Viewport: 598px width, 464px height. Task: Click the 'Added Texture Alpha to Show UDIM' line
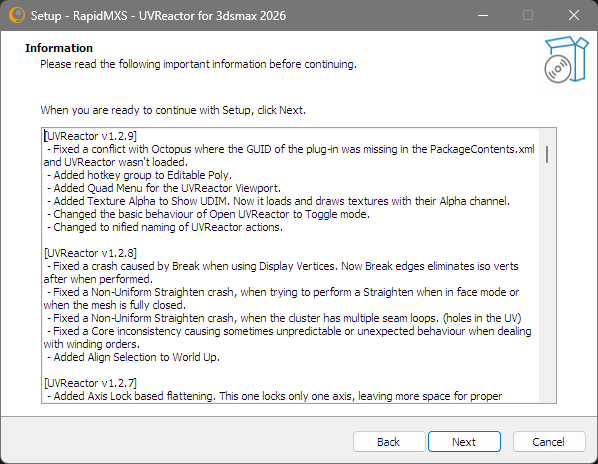tap(278, 201)
